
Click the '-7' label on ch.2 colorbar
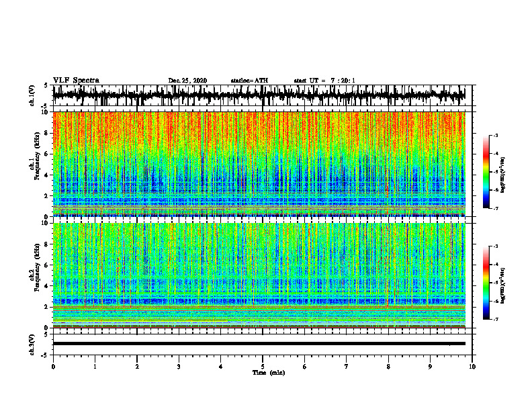click(495, 319)
